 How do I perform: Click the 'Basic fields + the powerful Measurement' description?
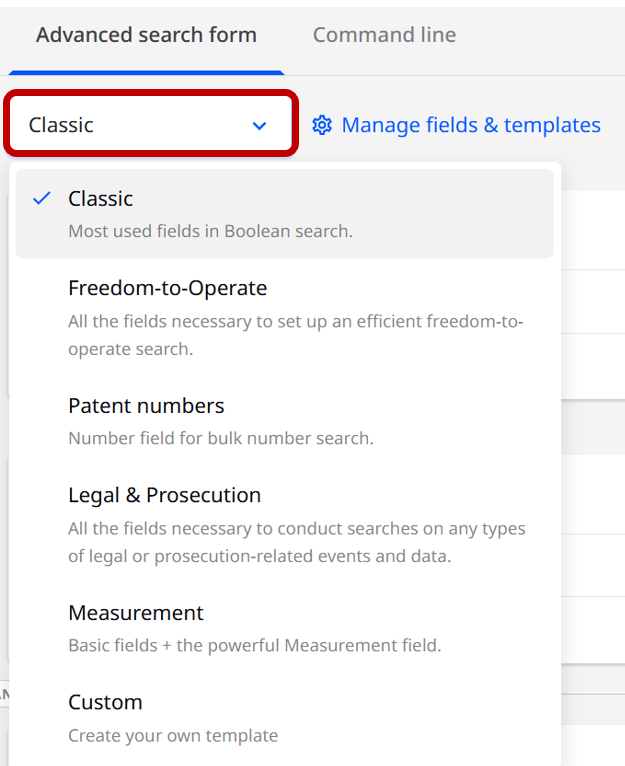point(254,645)
